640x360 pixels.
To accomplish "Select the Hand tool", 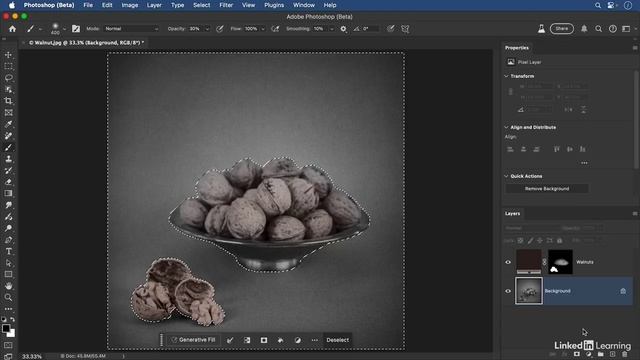I will (x=8, y=286).
